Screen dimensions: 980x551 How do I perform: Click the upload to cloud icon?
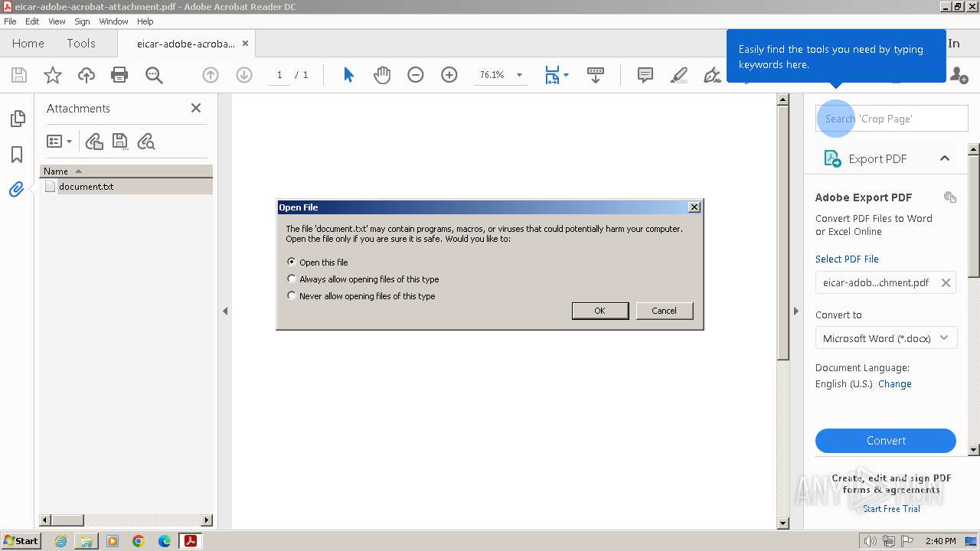click(87, 75)
